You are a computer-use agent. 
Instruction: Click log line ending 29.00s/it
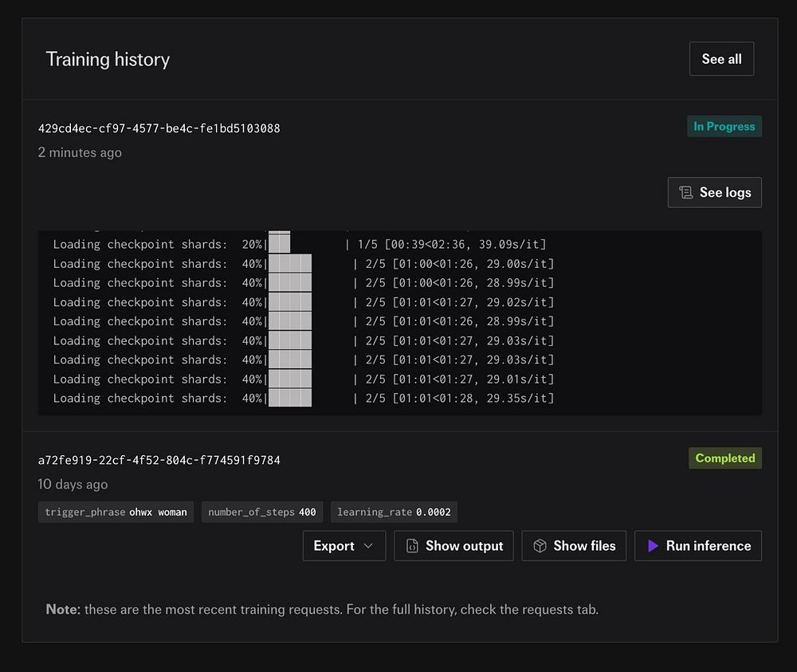point(304,264)
